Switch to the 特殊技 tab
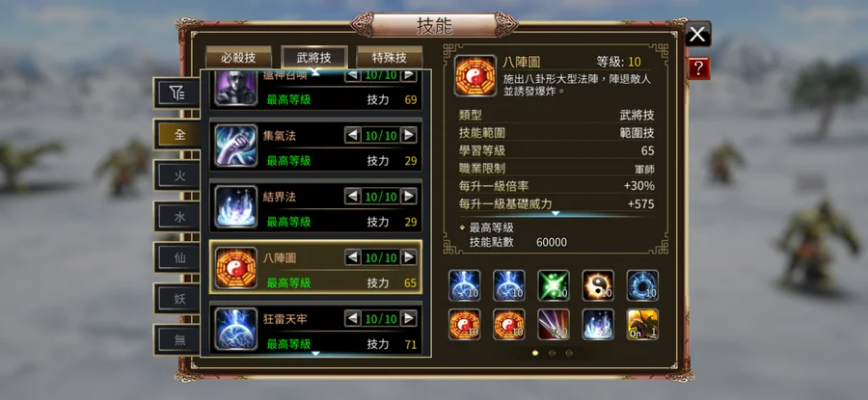This screenshot has height=400, width=868. click(390, 58)
